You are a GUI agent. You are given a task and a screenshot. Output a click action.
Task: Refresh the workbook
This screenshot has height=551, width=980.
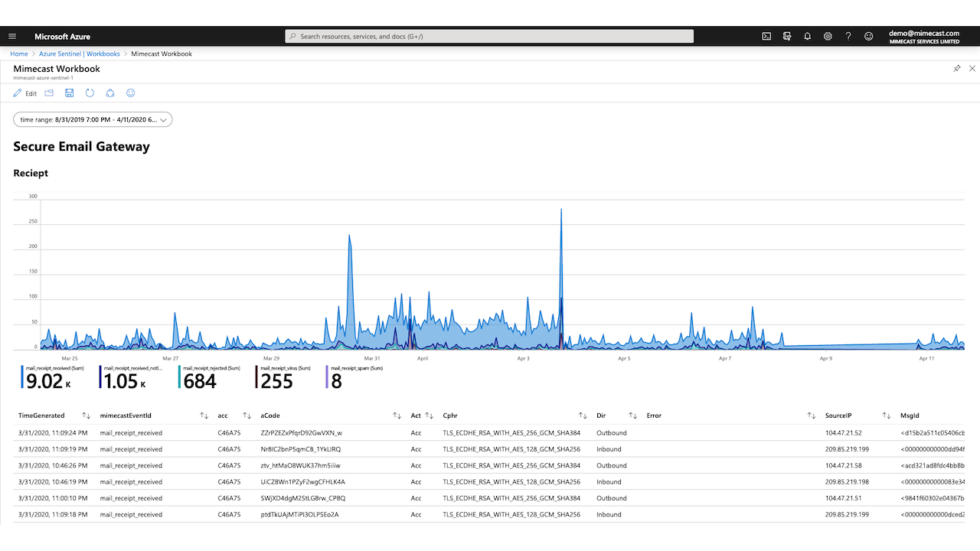click(90, 93)
